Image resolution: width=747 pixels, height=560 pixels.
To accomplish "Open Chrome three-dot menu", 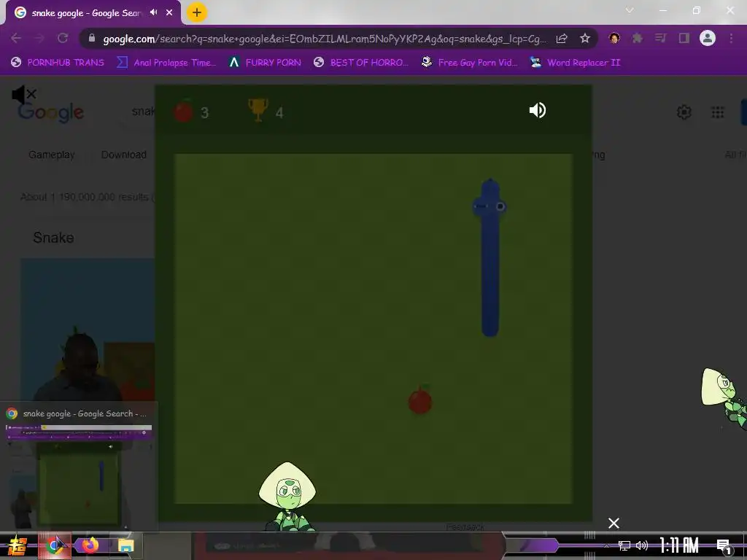I will [731, 38].
